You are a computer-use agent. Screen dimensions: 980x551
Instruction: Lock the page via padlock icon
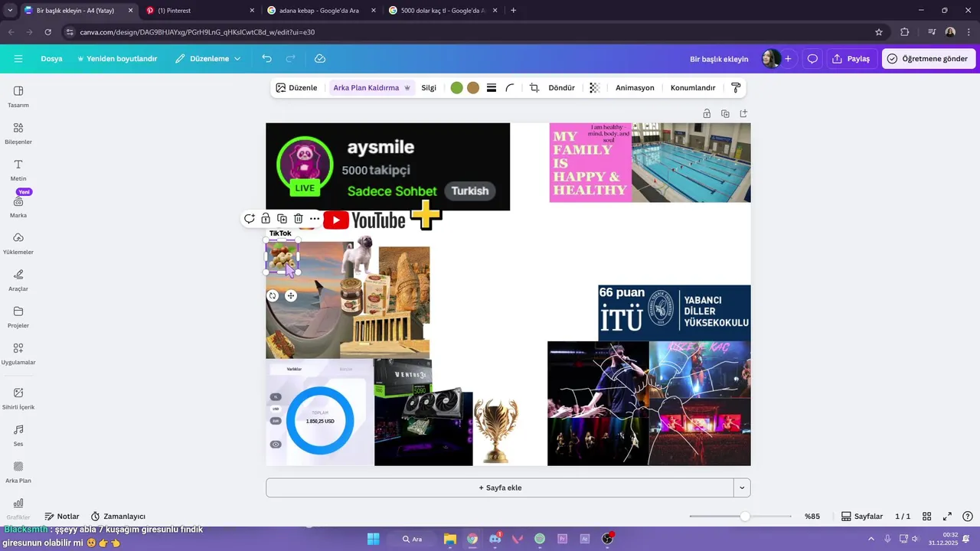tap(707, 113)
